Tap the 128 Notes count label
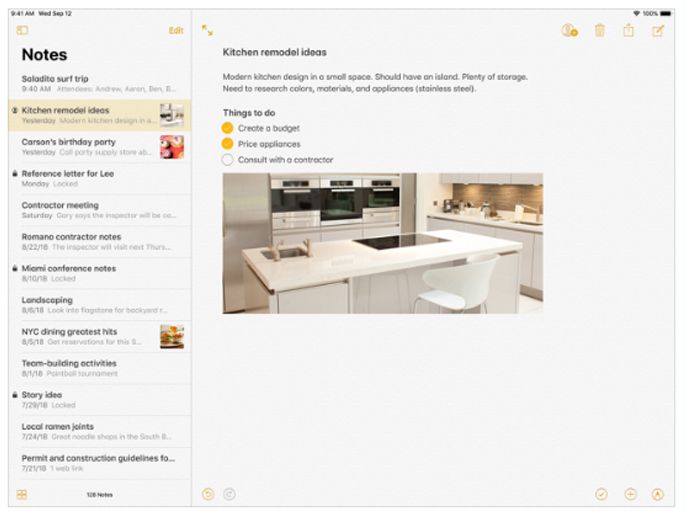Screen dimensions: 685x514 [x=100, y=495]
